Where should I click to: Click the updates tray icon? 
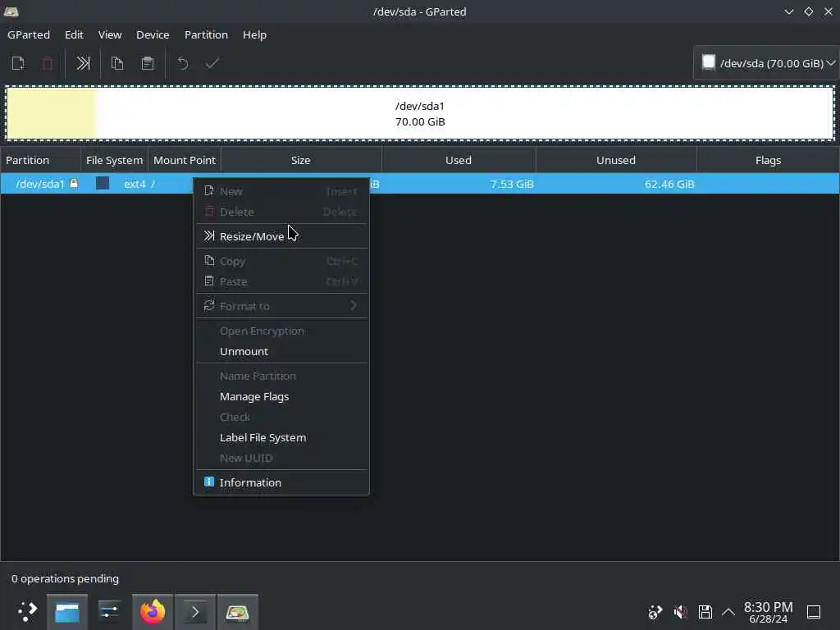pyautogui.click(x=655, y=612)
